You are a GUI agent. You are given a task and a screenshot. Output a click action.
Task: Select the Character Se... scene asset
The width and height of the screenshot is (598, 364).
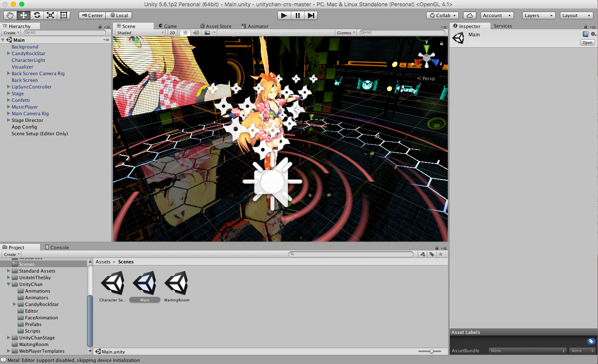pyautogui.click(x=113, y=287)
